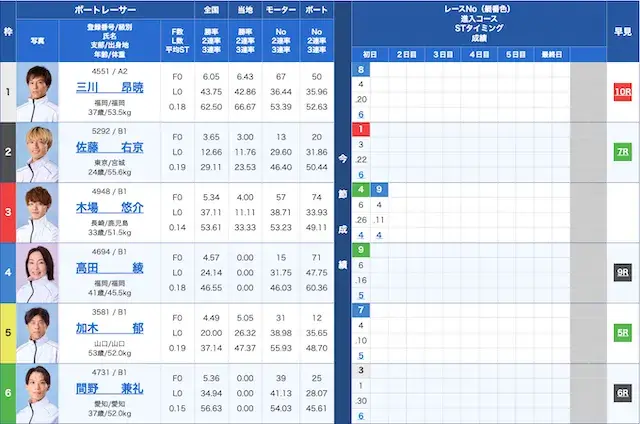This screenshot has height=424, width=640.
Task: Click the 当地 column header
Action: click(x=245, y=10)
